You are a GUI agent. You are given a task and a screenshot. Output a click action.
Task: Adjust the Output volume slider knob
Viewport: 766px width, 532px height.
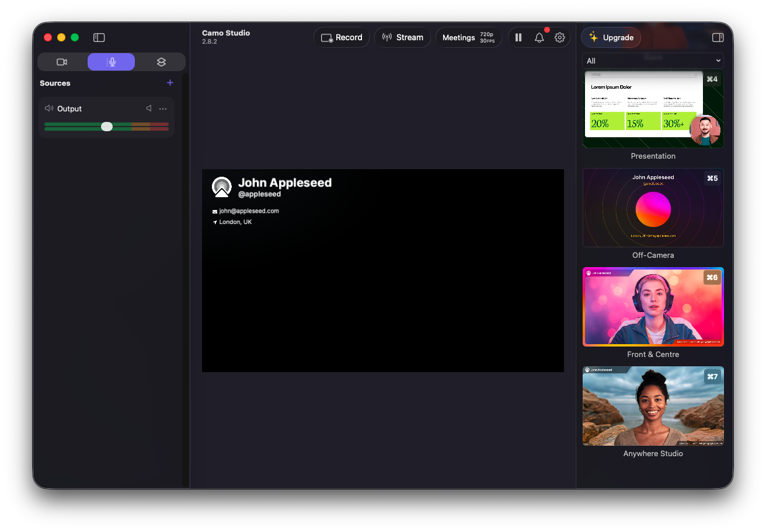click(x=107, y=127)
